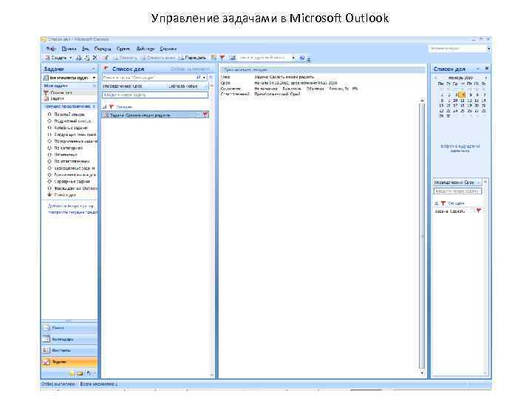Select Список дел folder under Мои задачи
The width and height of the screenshot is (532, 399).
click(x=61, y=92)
